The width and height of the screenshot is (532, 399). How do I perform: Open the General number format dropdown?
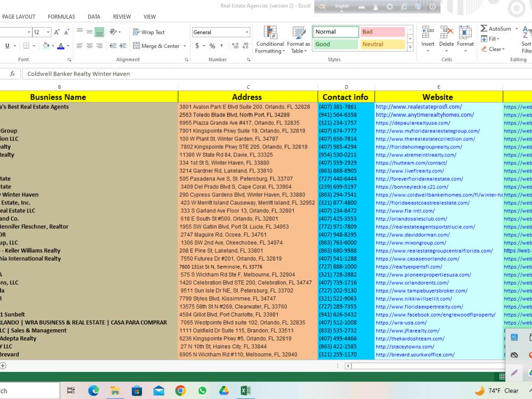[x=247, y=32]
